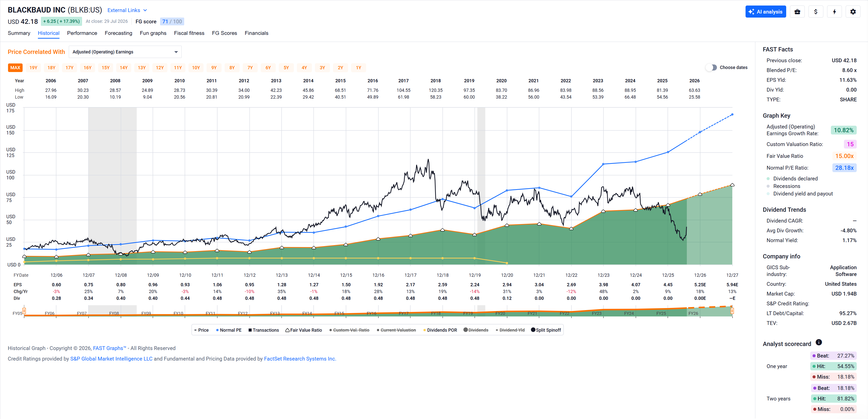This screenshot has width=868, height=419.
Task: Click the +6.25 (+17.39%) price change badge
Action: pos(61,21)
